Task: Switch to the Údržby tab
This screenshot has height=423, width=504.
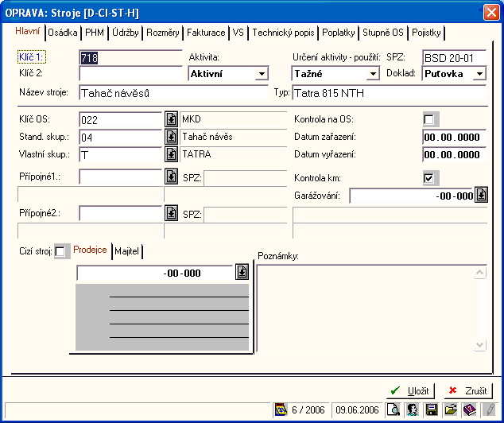Action: tap(126, 33)
